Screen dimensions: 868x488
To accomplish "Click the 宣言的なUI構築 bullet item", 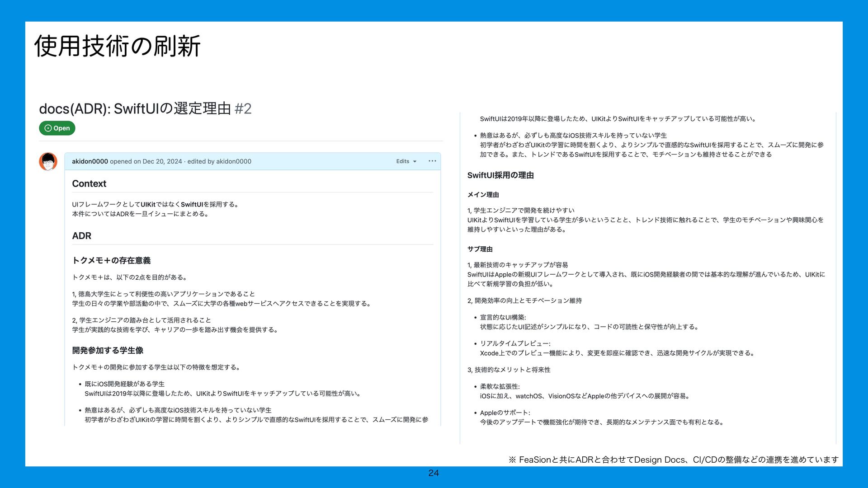I will (503, 318).
